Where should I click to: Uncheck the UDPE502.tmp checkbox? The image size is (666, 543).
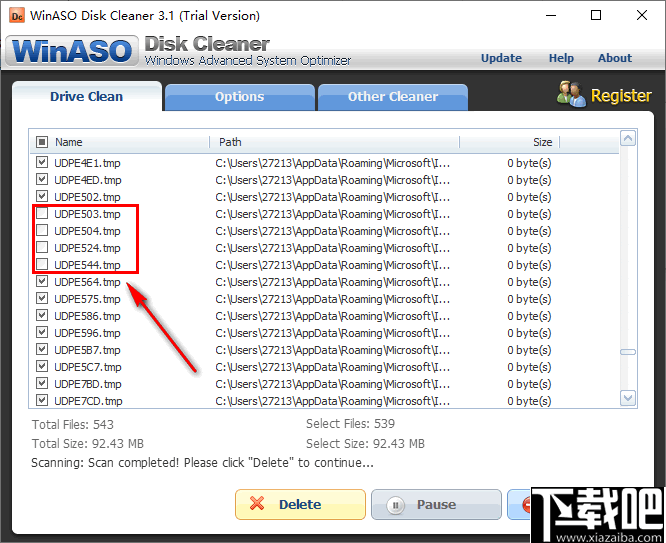(x=42, y=196)
